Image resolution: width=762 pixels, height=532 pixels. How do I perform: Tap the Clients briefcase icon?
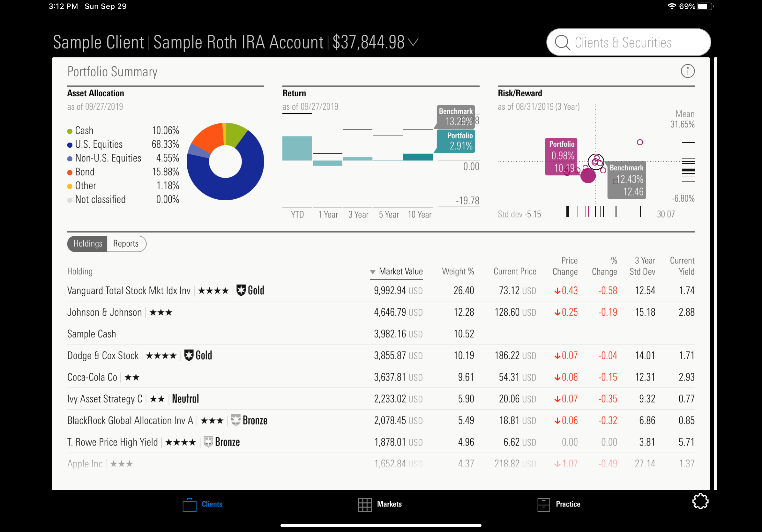click(190, 505)
